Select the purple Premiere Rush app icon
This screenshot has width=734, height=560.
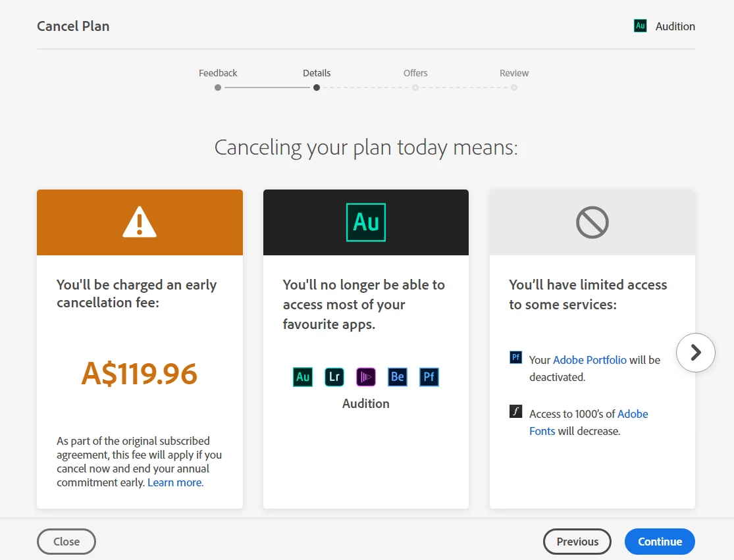tap(365, 376)
